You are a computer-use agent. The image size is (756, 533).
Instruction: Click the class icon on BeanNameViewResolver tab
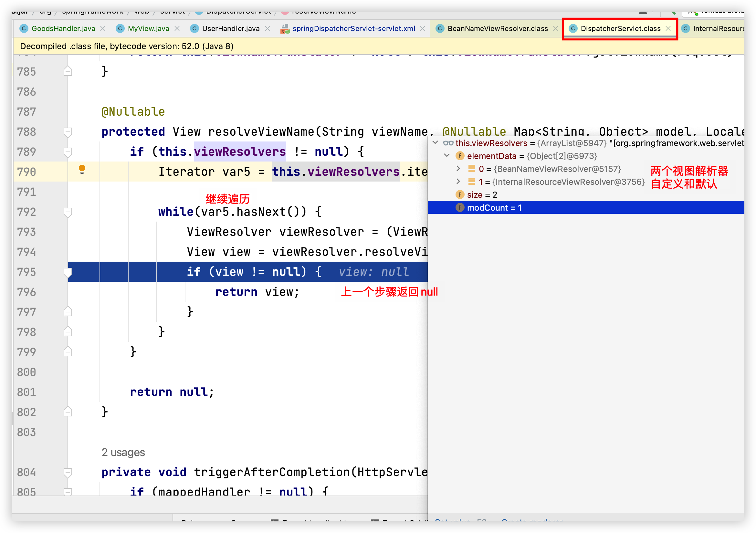440,29
